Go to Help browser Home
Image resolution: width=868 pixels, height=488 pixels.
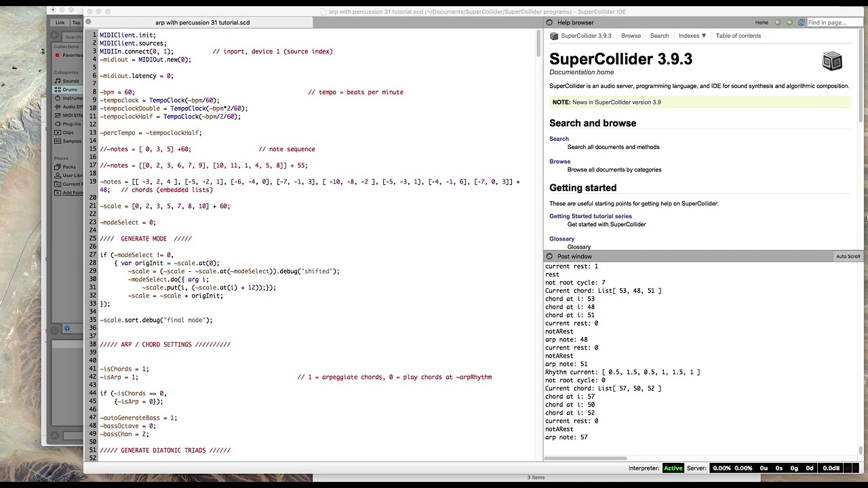[x=762, y=22]
